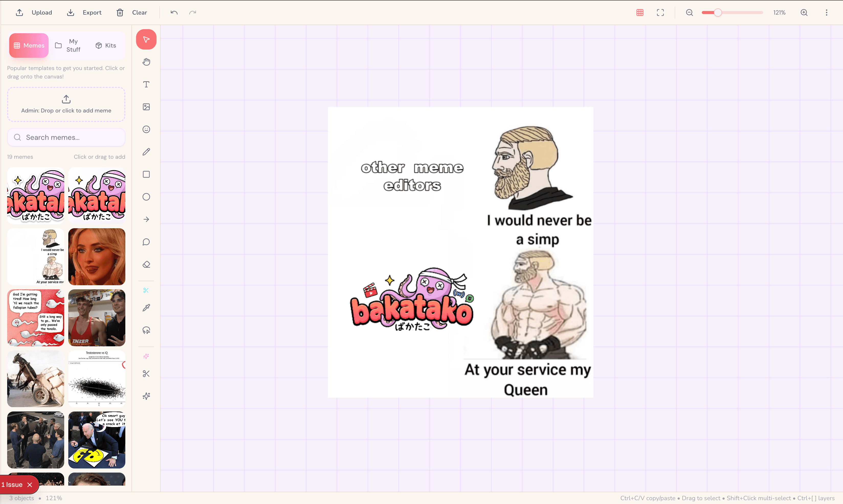The width and height of the screenshot is (843, 504).
Task: Pick the Eyedropper tool
Action: pyautogui.click(x=146, y=308)
